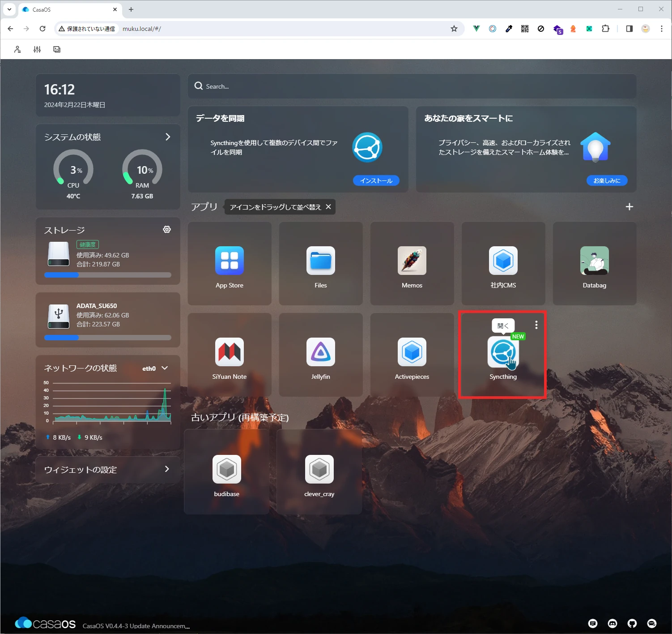Expand the システムの状態 widget chevron

click(x=168, y=137)
